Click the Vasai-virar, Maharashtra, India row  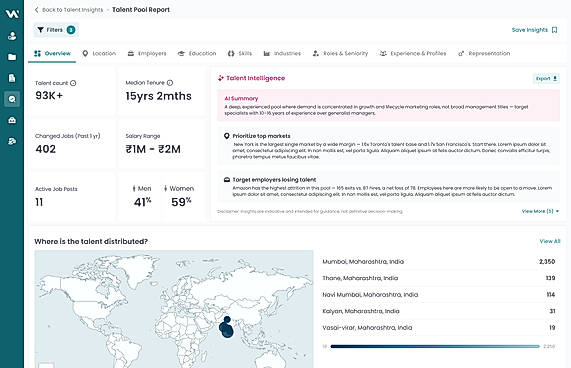[438, 328]
